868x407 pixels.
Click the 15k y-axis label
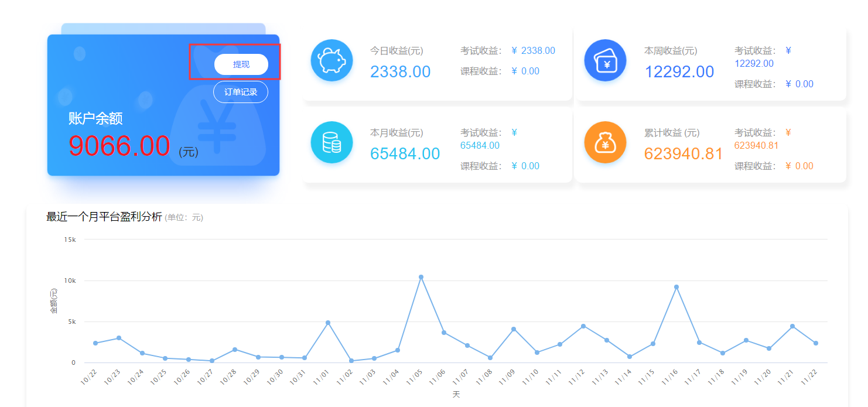coord(70,240)
